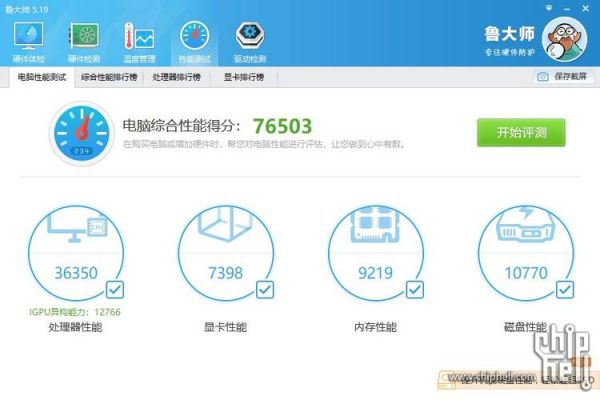Select 性能测试 performance test icon
Screen dimensions: 600x400
194,42
